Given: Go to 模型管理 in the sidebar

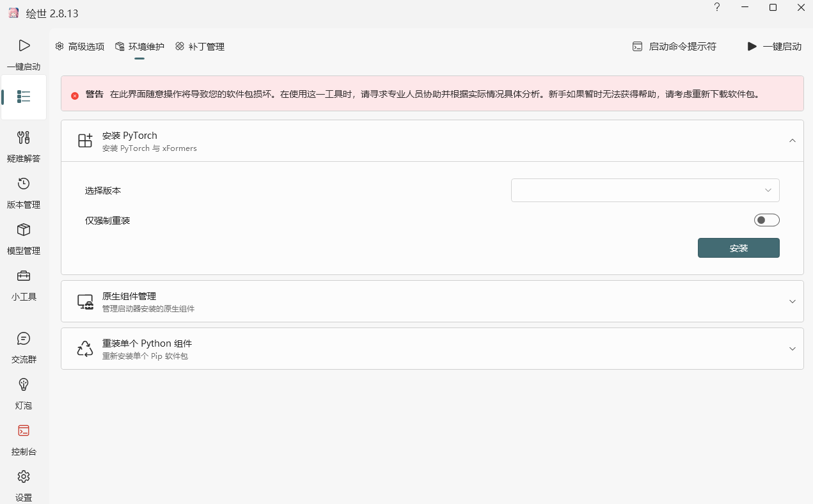Looking at the screenshot, I should pyautogui.click(x=24, y=238).
